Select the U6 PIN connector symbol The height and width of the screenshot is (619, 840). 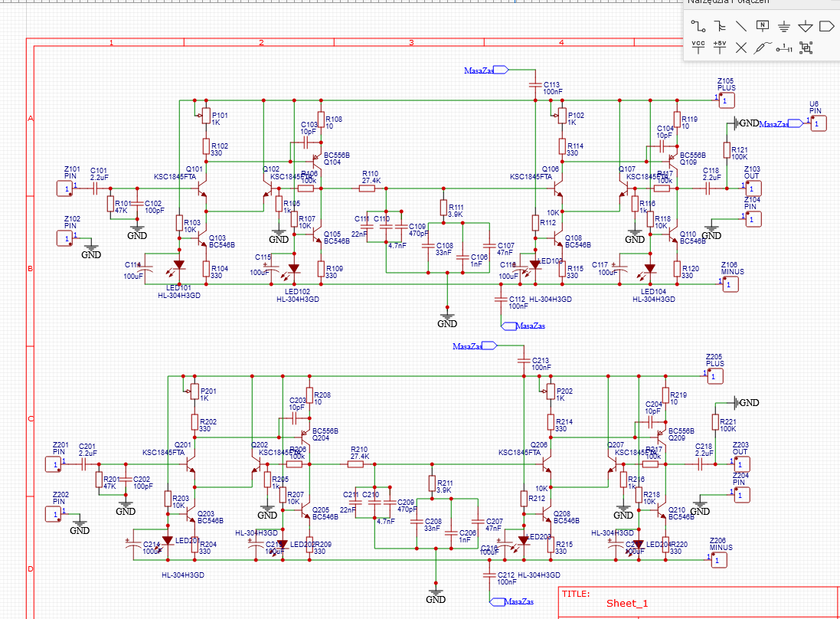pos(818,123)
